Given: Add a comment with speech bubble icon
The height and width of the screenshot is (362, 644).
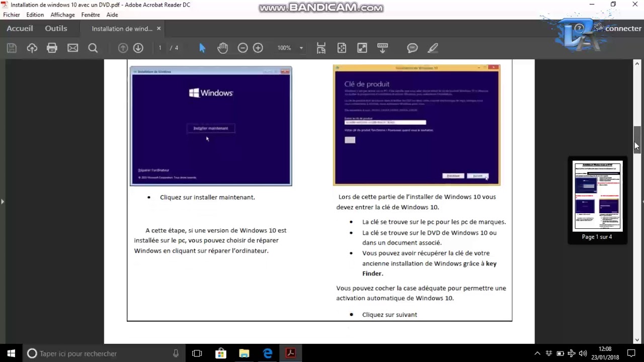Looking at the screenshot, I should [413, 48].
